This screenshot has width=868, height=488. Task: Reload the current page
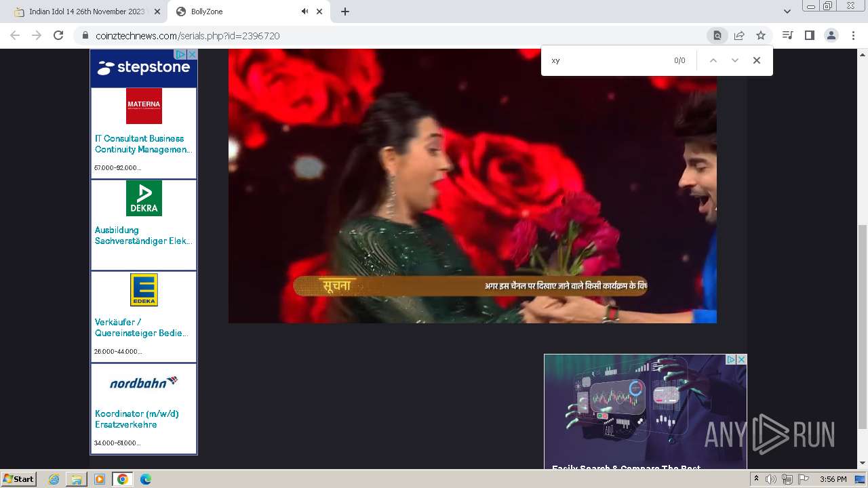58,35
